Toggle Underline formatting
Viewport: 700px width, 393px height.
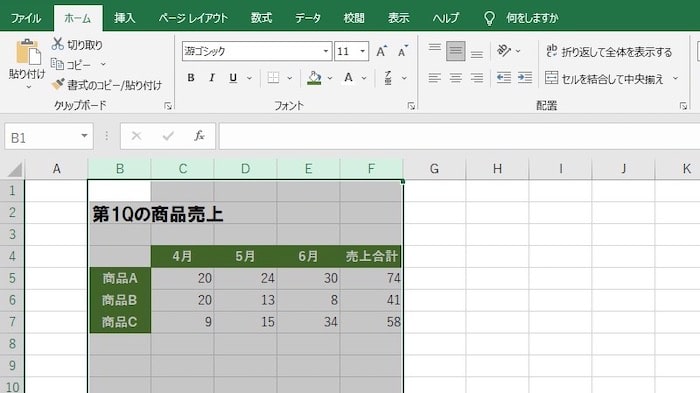tap(233, 78)
